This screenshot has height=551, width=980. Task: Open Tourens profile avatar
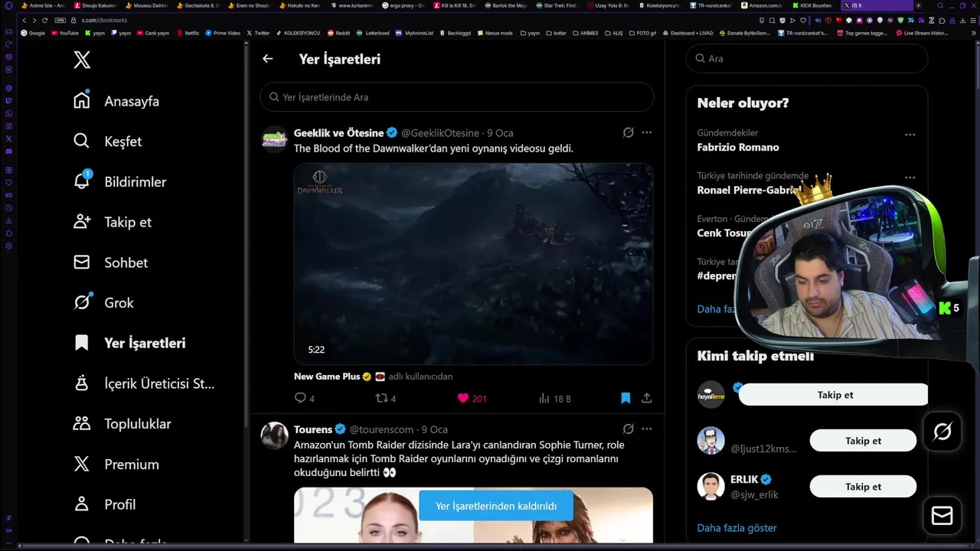274,435
